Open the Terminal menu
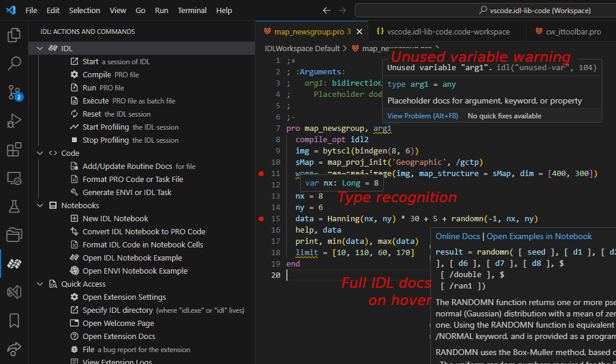Screen dimensions: 616x364 pos(192,11)
